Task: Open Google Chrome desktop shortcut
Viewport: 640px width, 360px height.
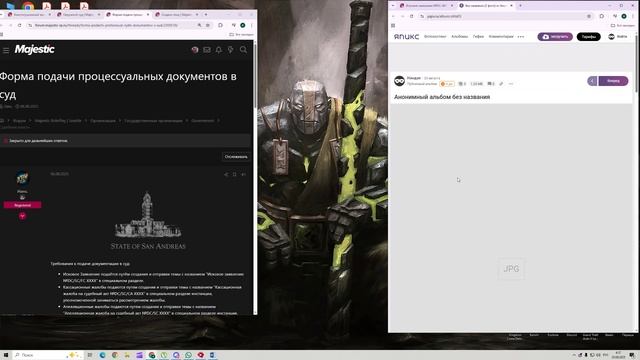Action: pyautogui.click(x=28, y=6)
